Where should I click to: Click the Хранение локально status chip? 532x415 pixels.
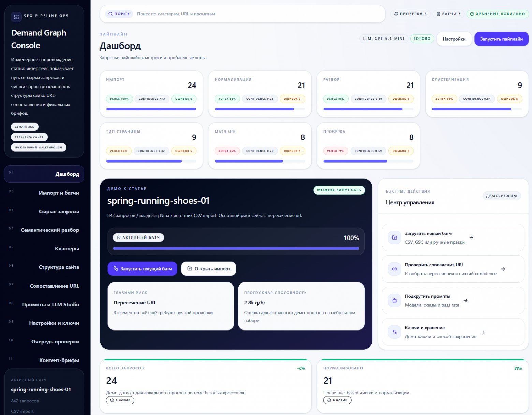497,14
